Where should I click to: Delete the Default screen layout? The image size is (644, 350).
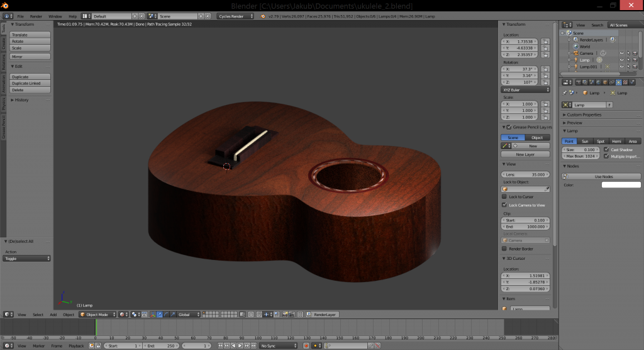click(142, 16)
